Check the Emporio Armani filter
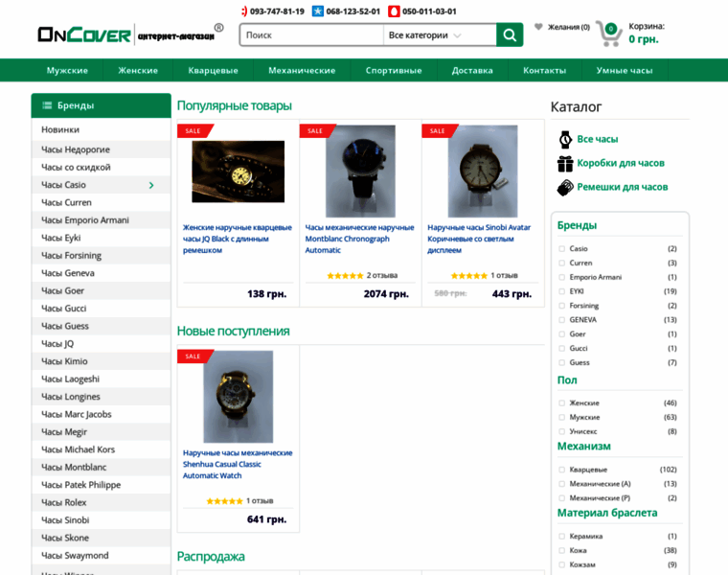The image size is (728, 575). (x=561, y=277)
